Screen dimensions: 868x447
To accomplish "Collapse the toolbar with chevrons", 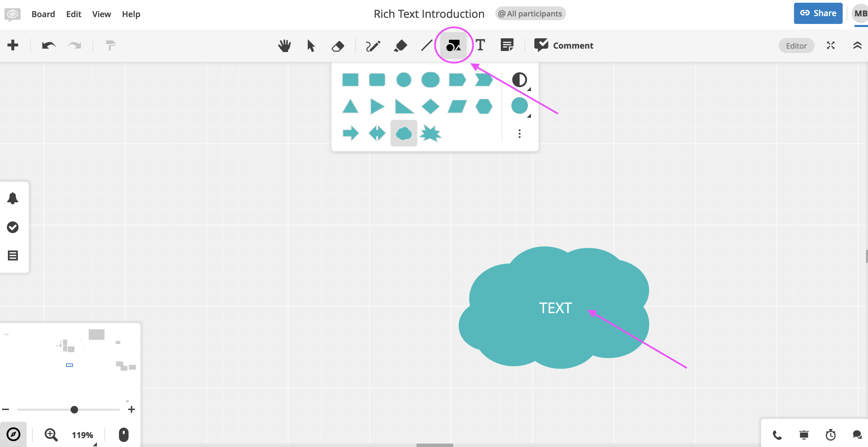I will coord(857,46).
